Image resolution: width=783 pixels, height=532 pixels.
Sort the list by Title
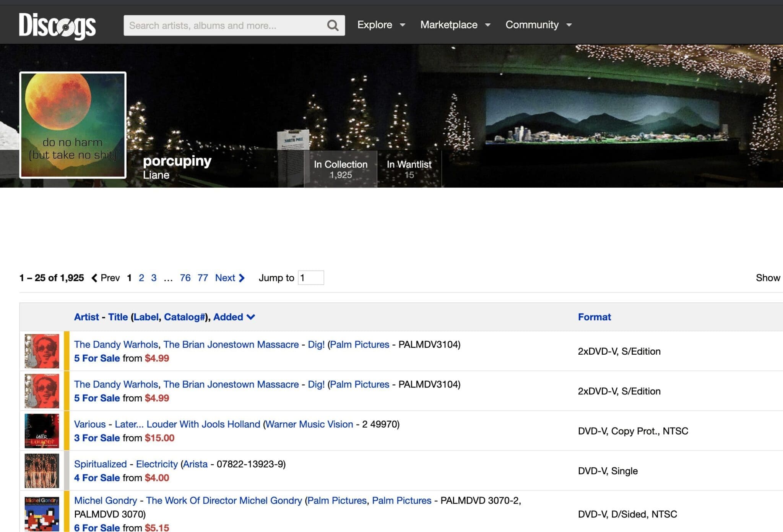click(x=118, y=317)
